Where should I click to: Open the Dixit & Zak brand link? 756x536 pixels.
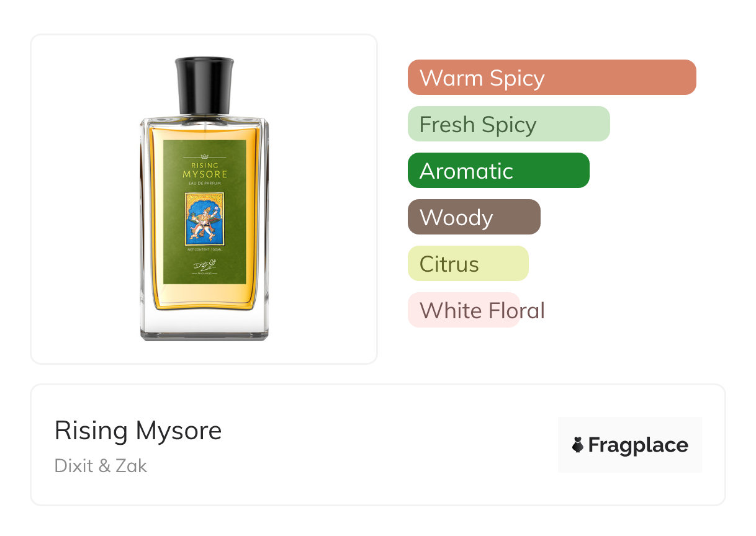(101, 466)
